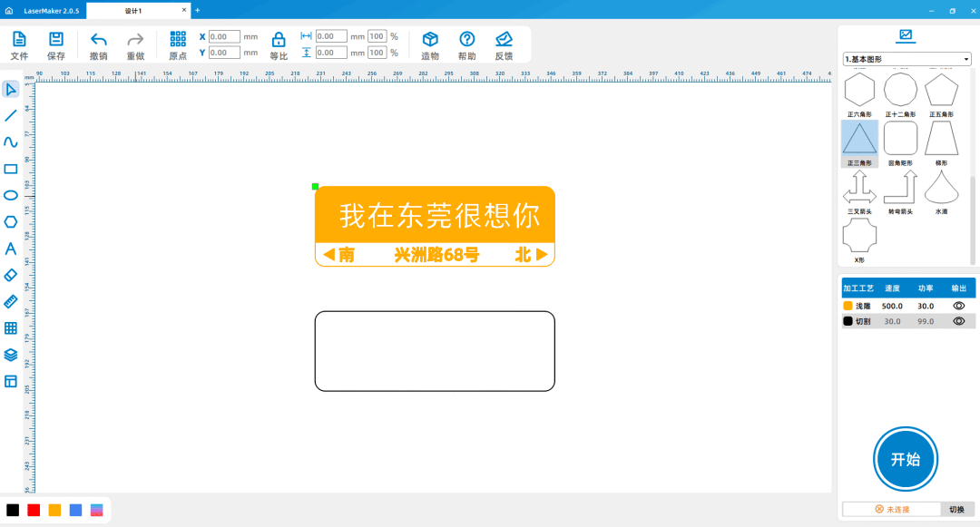Click the 切换 switch button
Image resolution: width=980 pixels, height=527 pixels.
(x=958, y=509)
